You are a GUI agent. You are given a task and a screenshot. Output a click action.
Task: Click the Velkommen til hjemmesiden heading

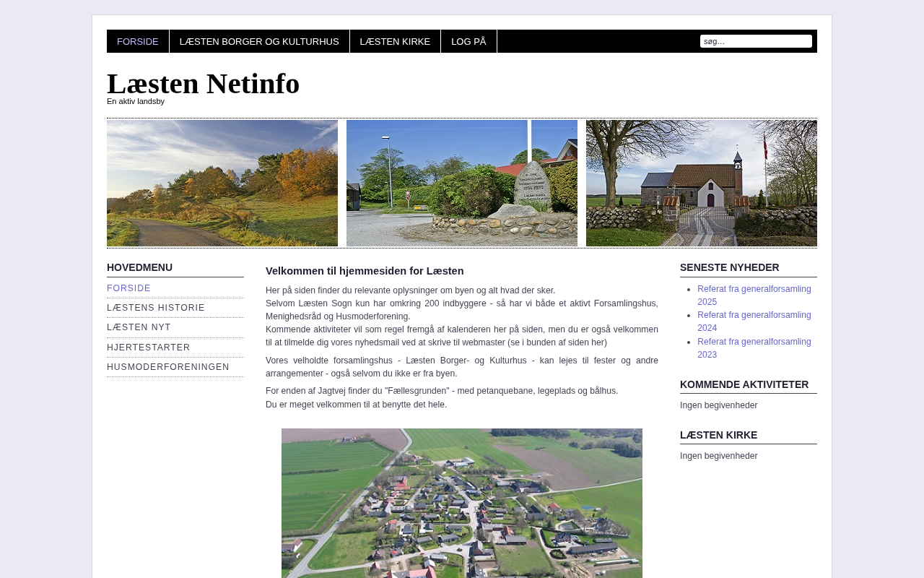click(365, 271)
